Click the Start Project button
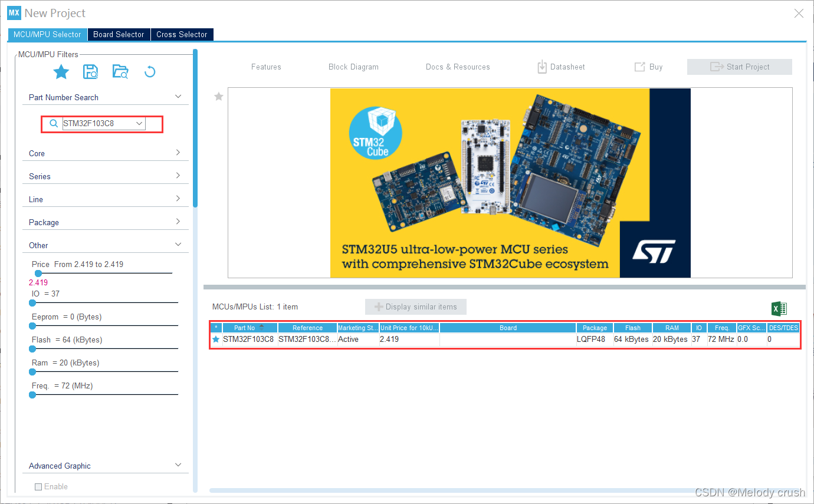 point(740,67)
